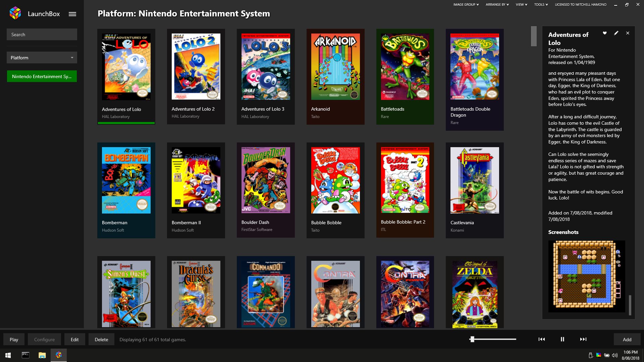This screenshot has height=362, width=644.
Task: Select Battletoads Double Dragon cover
Action: (475, 67)
